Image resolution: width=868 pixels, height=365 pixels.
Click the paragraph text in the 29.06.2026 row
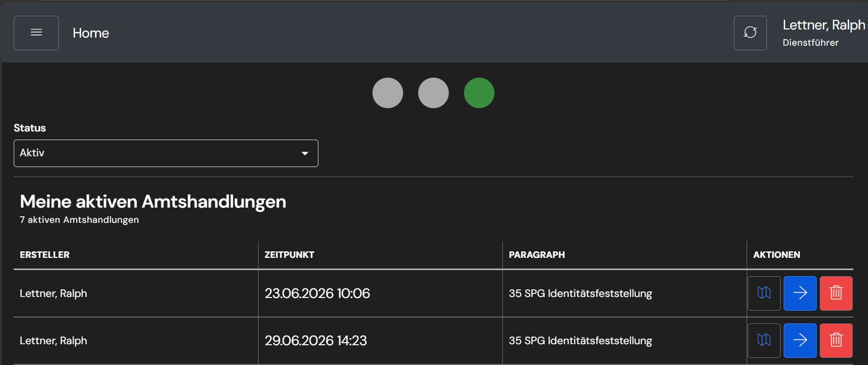(x=581, y=341)
